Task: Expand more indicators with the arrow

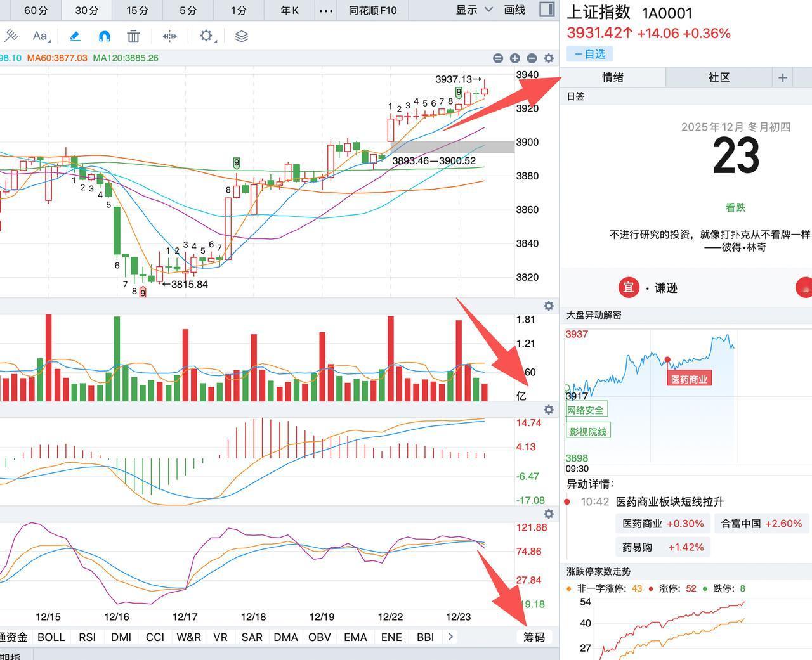Action: click(450, 637)
